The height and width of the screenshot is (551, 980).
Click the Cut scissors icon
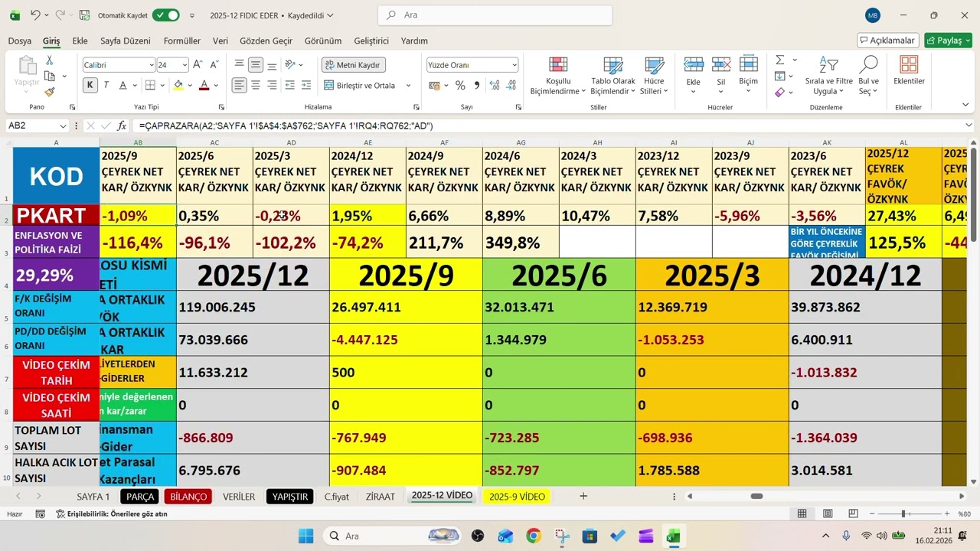click(50, 60)
